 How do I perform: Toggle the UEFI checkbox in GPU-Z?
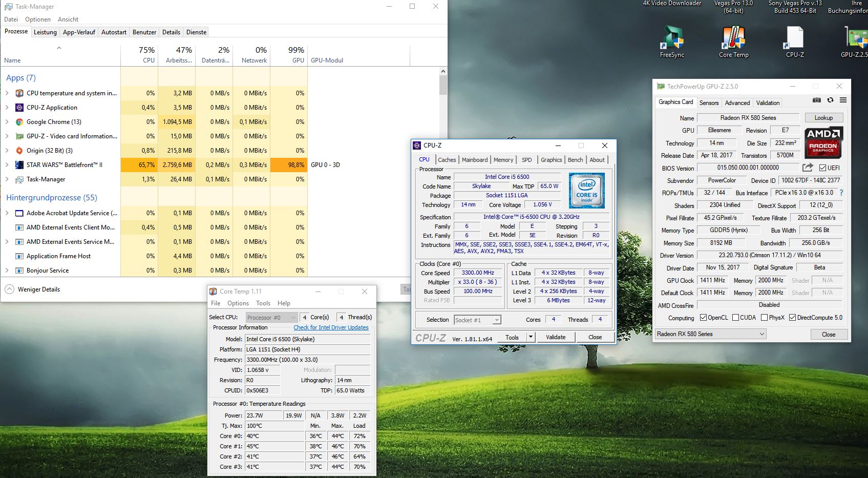tap(822, 168)
